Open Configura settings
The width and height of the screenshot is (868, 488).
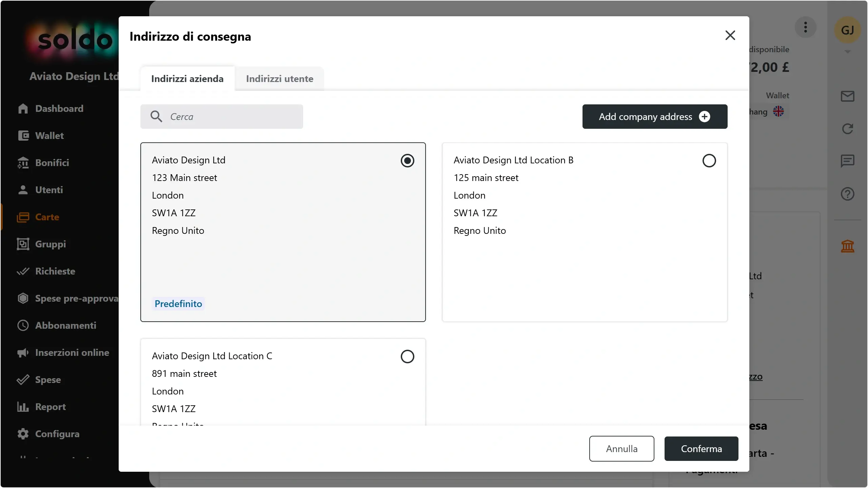48,434
